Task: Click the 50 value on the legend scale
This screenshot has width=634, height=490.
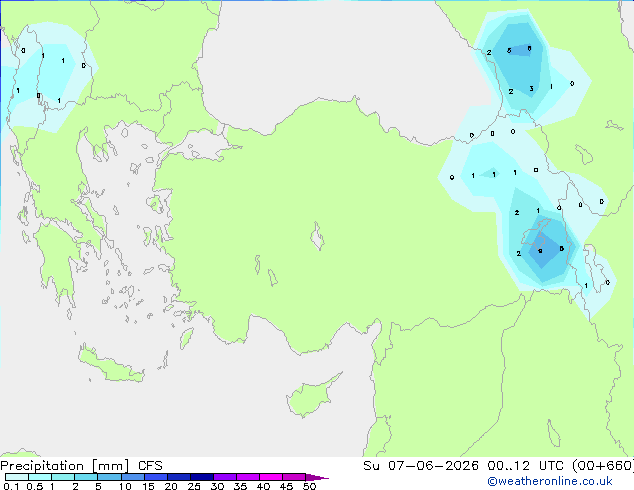Action: click(x=309, y=486)
